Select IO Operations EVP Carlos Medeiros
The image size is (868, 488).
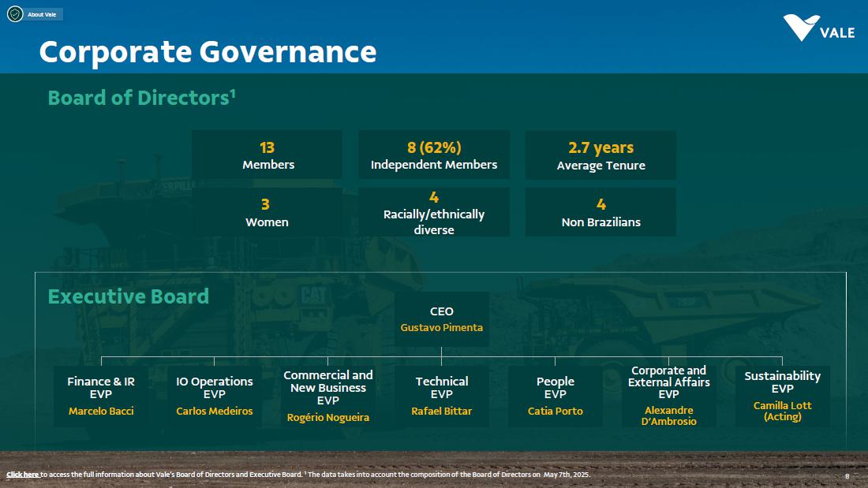point(215,396)
